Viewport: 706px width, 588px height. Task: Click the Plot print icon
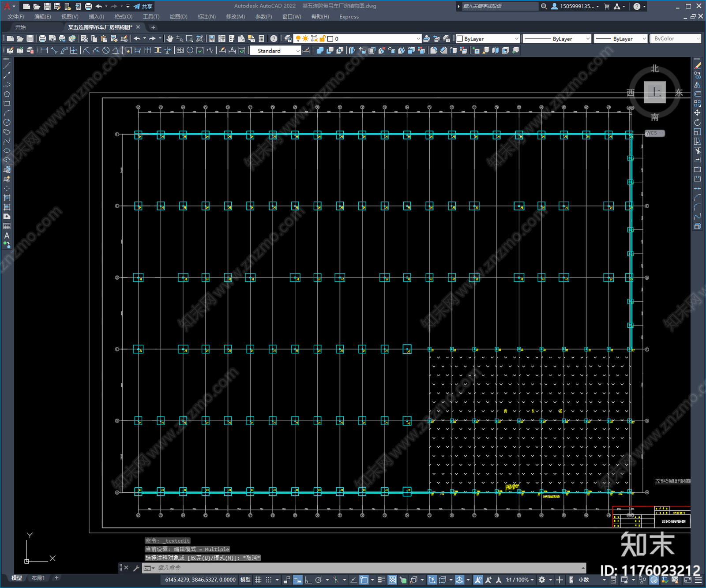click(x=42, y=39)
